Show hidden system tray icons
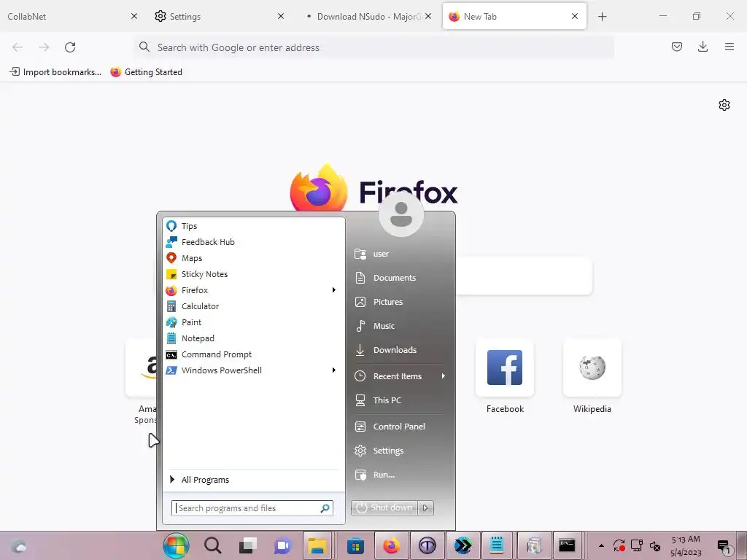The image size is (747, 560). click(x=601, y=545)
